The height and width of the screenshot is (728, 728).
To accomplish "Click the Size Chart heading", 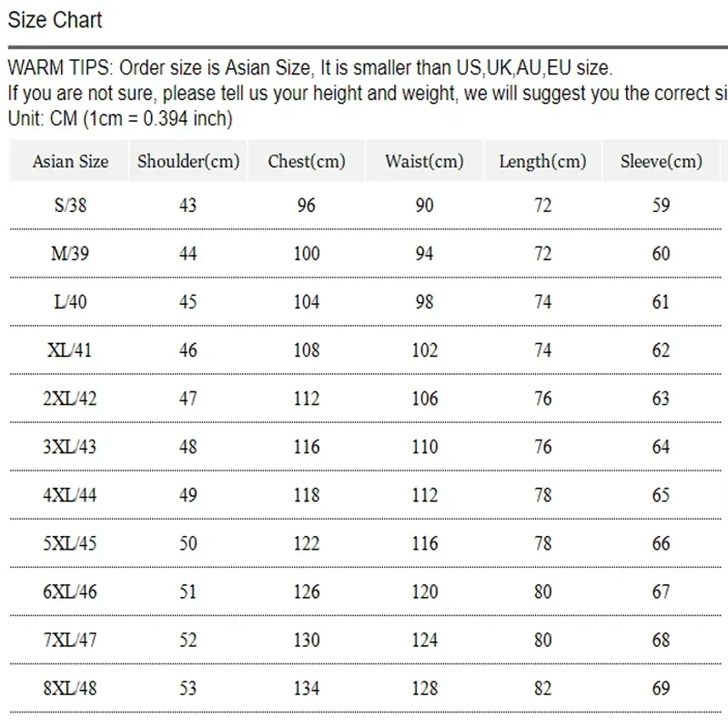I will click(x=55, y=19).
